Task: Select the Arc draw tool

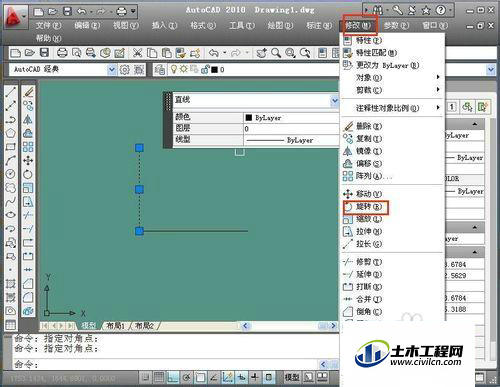Action: 11,160
